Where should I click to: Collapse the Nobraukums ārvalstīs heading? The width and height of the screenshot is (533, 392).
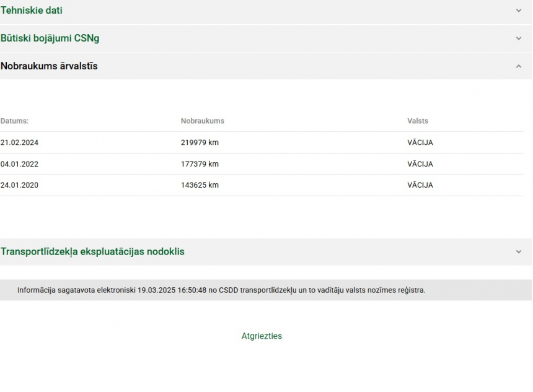[x=49, y=66]
